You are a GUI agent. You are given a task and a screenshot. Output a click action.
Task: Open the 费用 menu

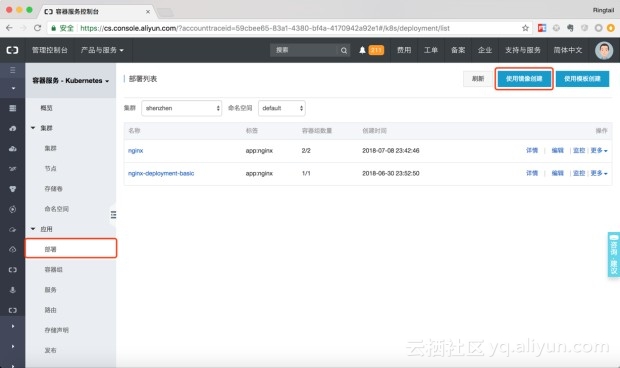pyautogui.click(x=404, y=50)
